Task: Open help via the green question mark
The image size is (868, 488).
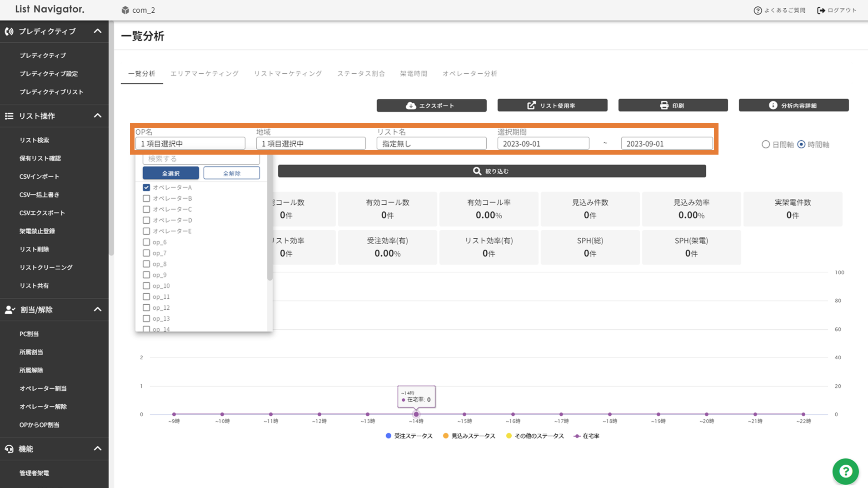Action: pyautogui.click(x=845, y=471)
